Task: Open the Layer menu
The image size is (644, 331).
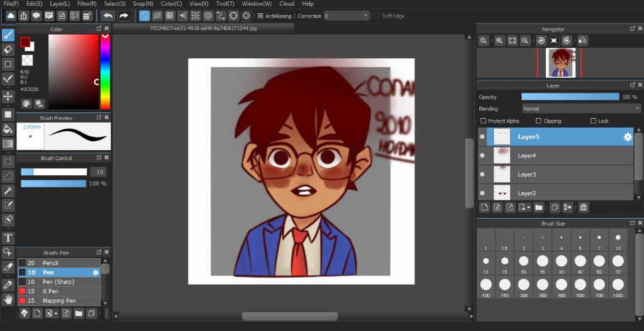Action: [x=60, y=4]
